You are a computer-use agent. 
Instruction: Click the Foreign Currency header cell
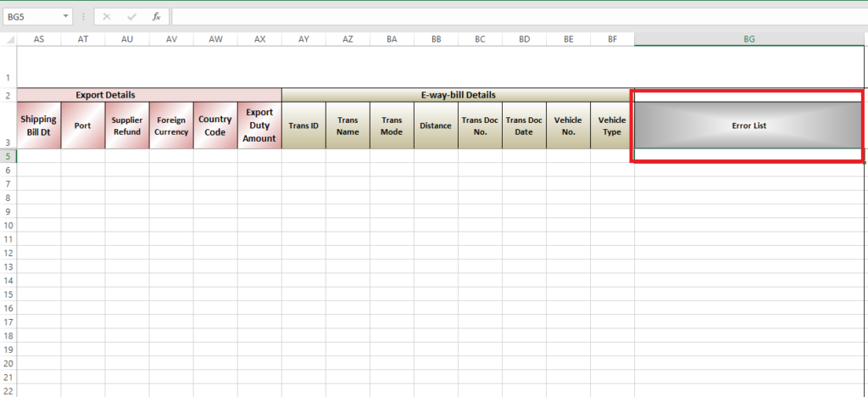(x=171, y=126)
